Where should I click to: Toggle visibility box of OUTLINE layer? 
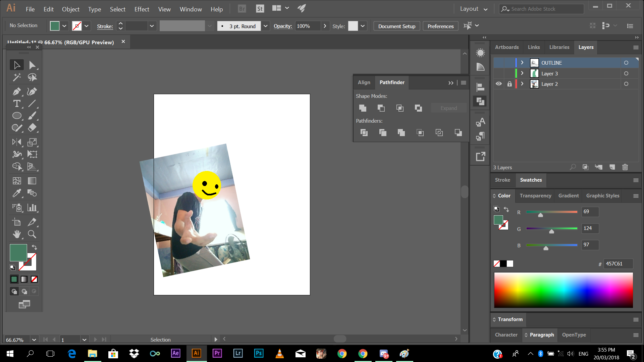point(499,63)
